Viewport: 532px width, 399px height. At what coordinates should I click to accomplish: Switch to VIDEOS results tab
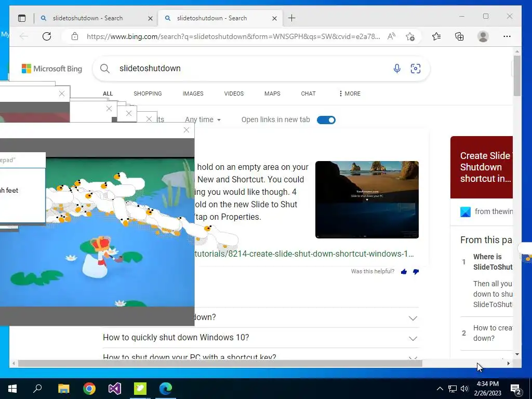[234, 94]
